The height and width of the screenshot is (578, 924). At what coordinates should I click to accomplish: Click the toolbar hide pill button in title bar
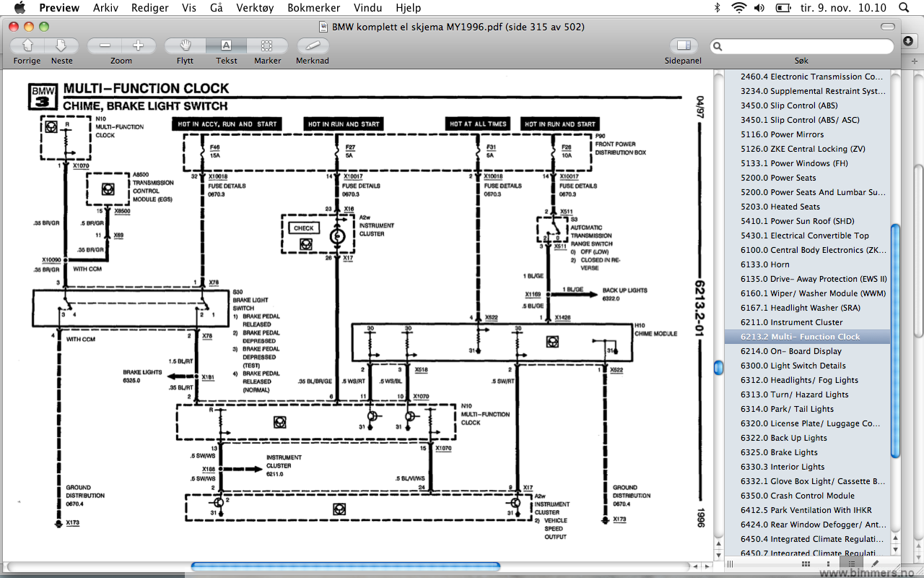click(888, 27)
